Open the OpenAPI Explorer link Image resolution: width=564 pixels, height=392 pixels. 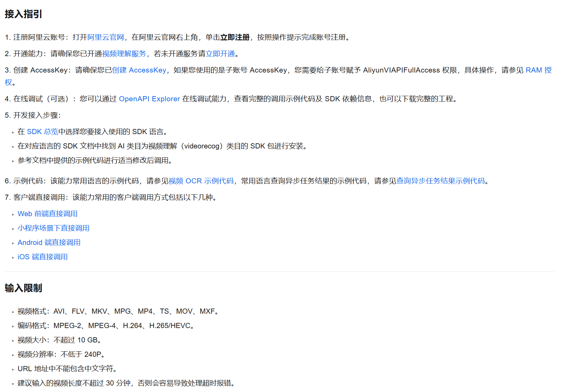click(x=149, y=99)
